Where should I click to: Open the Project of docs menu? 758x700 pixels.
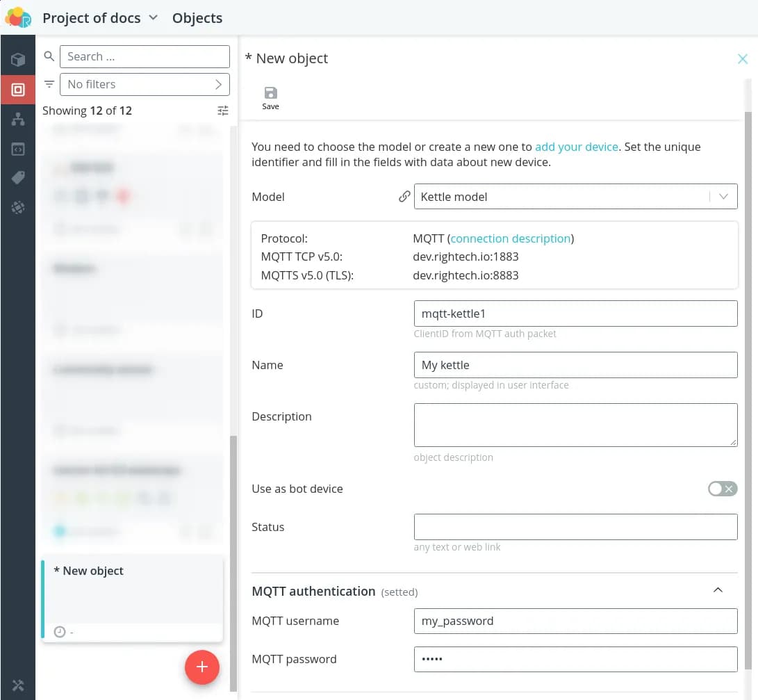100,18
